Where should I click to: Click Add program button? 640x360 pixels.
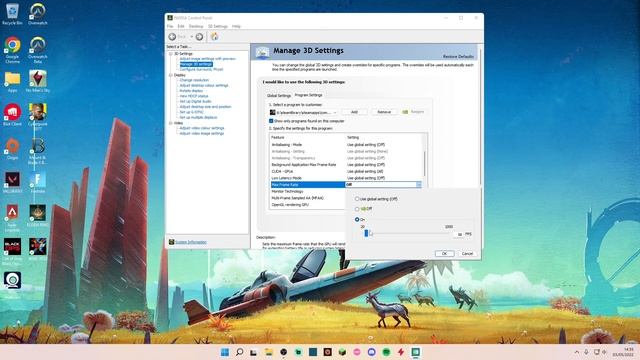354,112
